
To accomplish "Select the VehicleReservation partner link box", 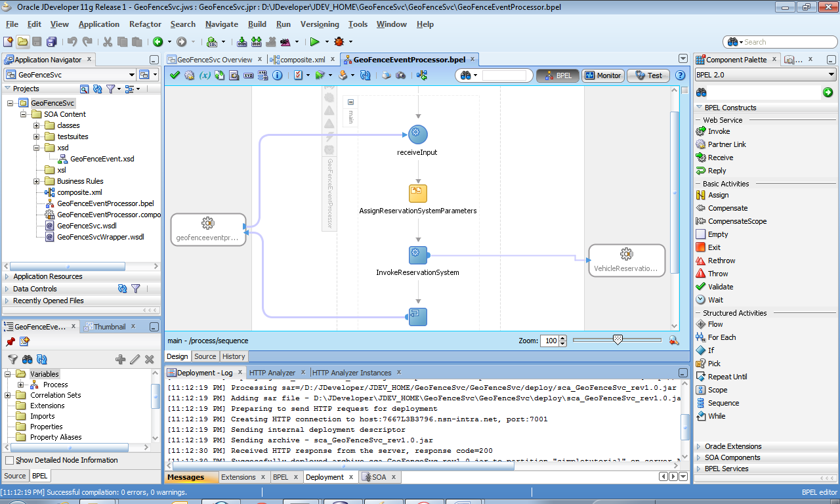I will pyautogui.click(x=627, y=261).
